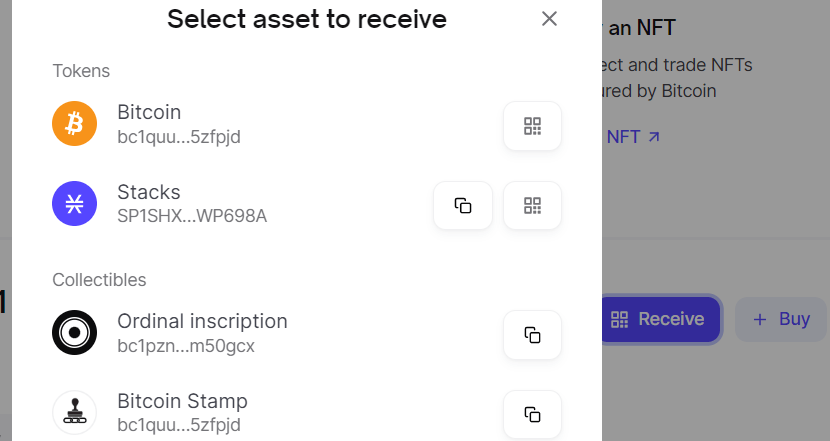Click the orange Bitcoin logo icon
Viewport: 830px width, 441px height.
click(x=74, y=124)
